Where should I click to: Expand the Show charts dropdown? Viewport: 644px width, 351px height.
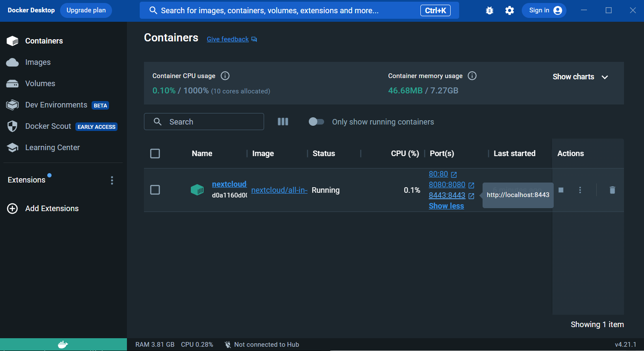tap(580, 77)
